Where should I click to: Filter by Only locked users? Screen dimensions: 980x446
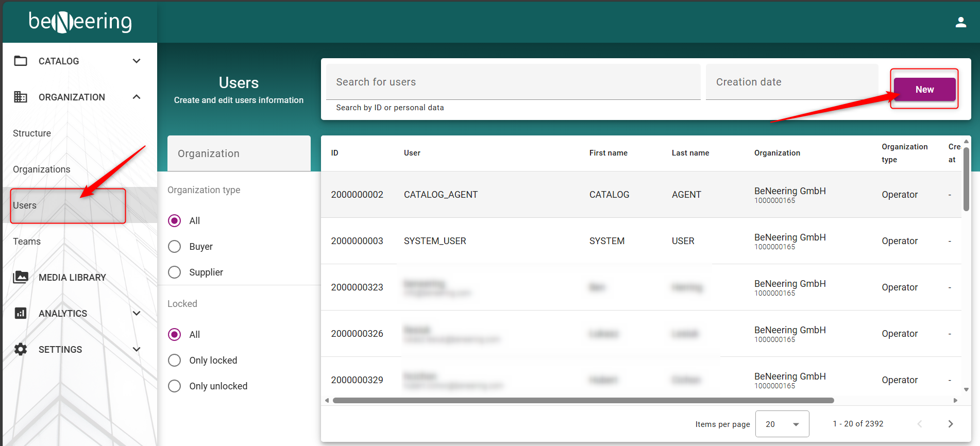[175, 361]
